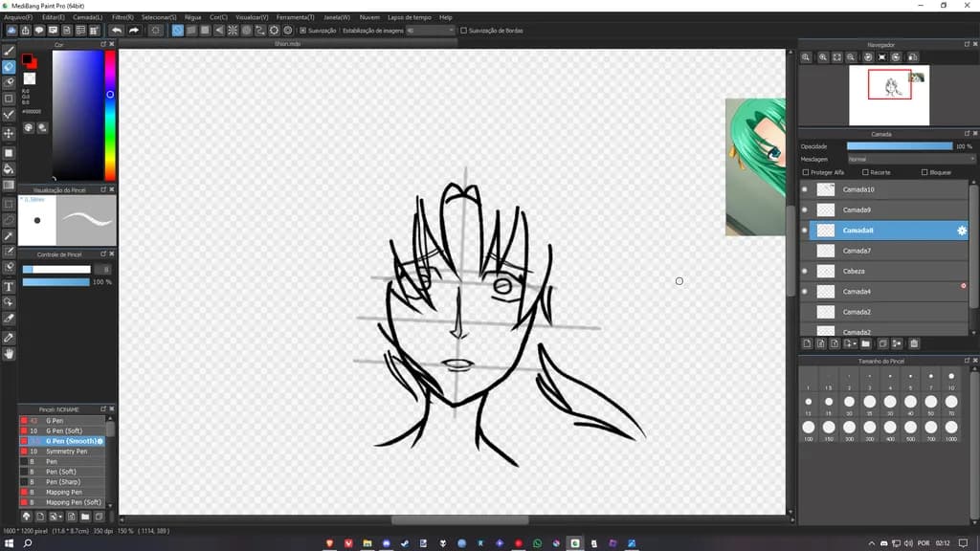The height and width of the screenshot is (551, 980).
Task: Expand the add layer dropdown button
Action: point(850,343)
